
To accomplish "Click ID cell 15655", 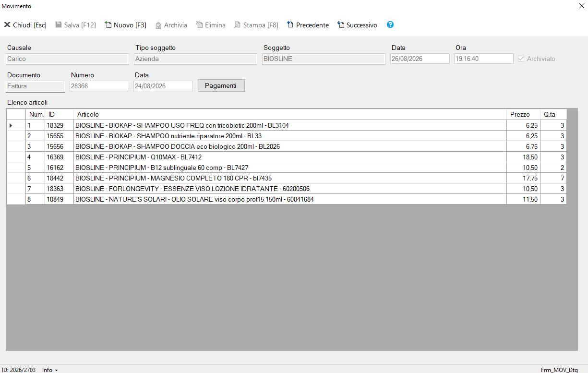I will pos(60,136).
